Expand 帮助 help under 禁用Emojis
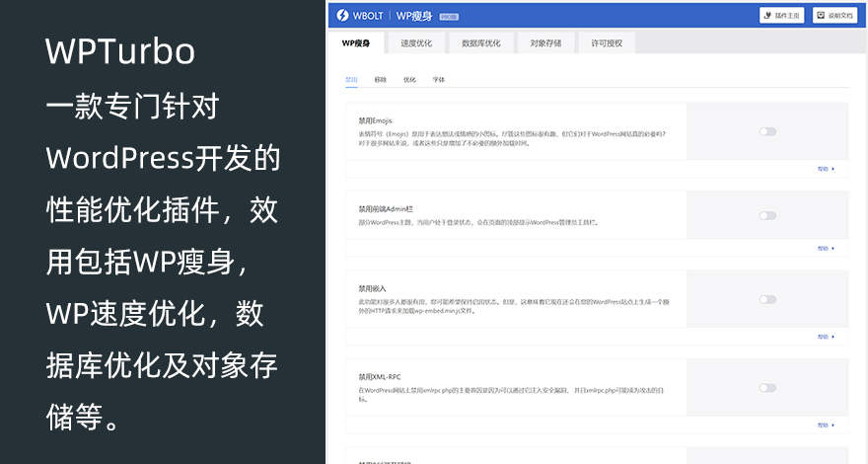This screenshot has width=868, height=464. click(x=826, y=169)
